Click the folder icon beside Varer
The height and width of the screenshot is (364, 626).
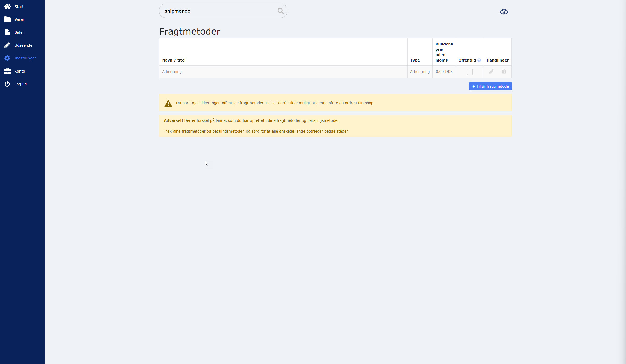(7, 19)
